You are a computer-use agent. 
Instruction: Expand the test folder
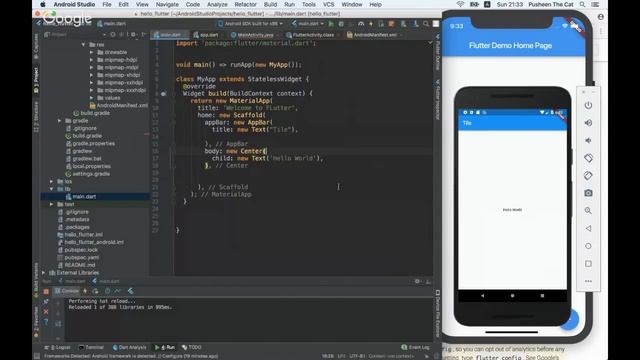tap(51, 204)
